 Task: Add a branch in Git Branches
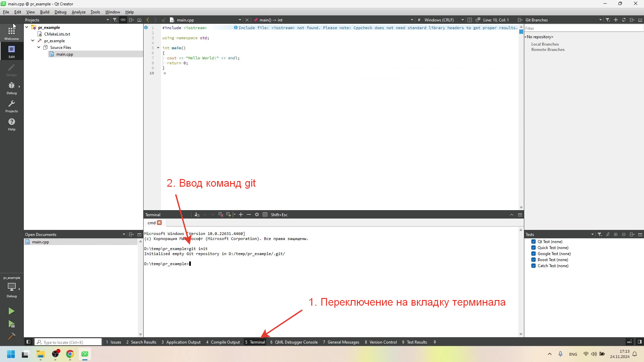coord(616,20)
